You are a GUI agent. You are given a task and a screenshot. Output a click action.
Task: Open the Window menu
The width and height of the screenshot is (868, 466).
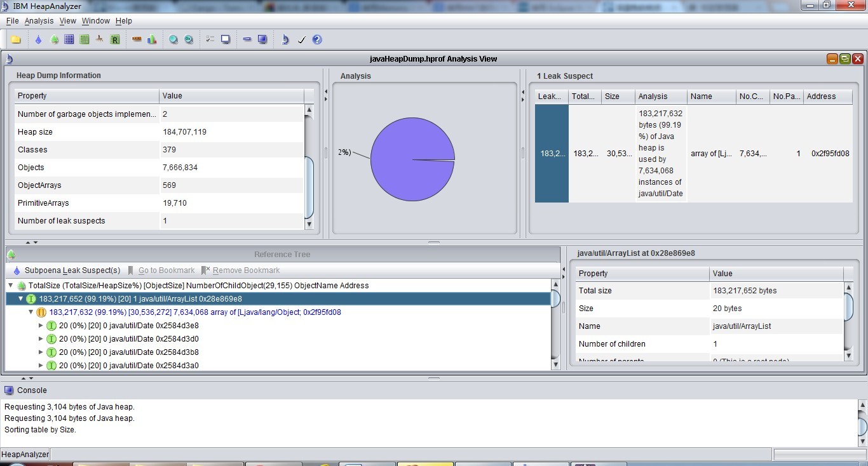point(95,21)
